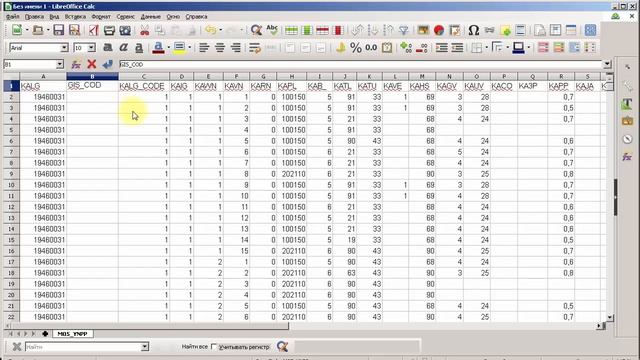Cancel cell edit with the red X
The height and width of the screenshot is (360, 640).
click(x=92, y=64)
